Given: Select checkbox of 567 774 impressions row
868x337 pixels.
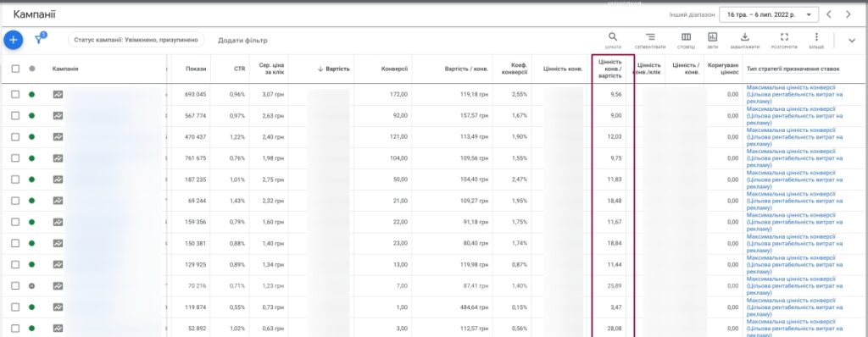Looking at the screenshot, I should [15, 116].
